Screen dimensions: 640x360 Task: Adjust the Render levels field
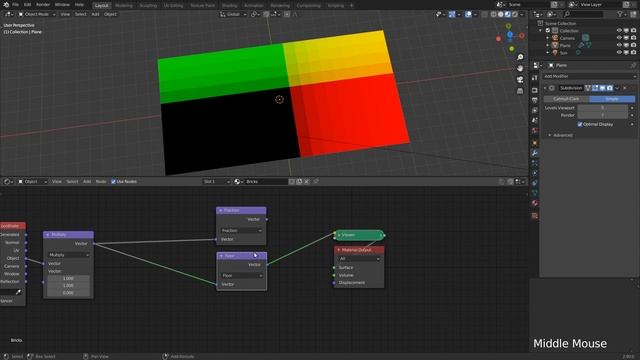coord(602,115)
